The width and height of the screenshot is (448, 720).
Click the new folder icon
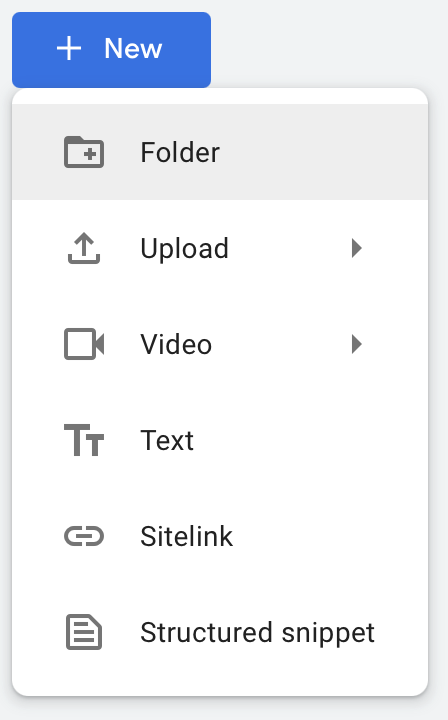pos(84,152)
